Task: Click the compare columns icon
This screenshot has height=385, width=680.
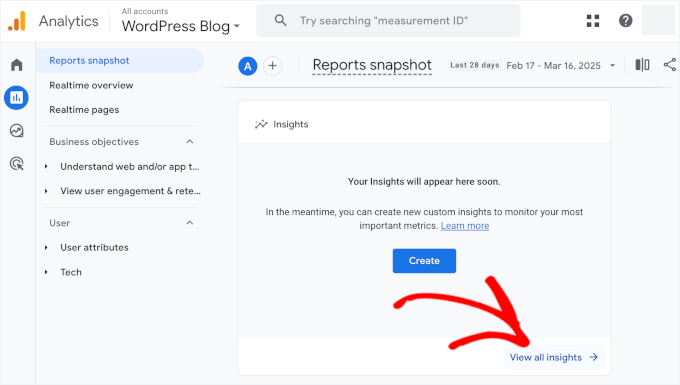Action: tap(642, 65)
